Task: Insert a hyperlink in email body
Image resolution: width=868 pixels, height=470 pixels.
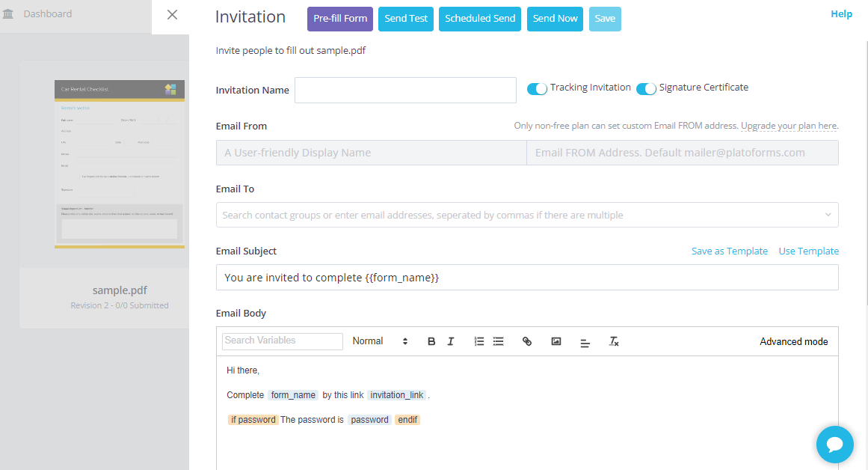Action: click(527, 341)
